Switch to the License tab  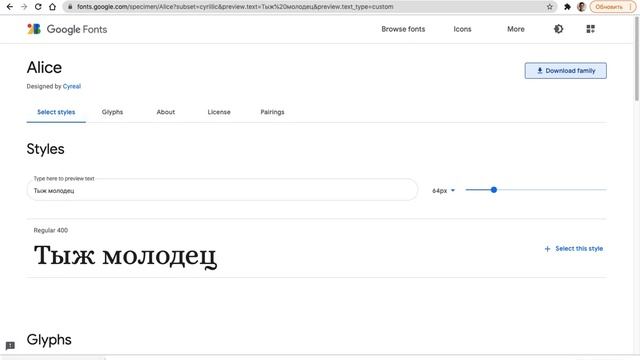coord(219,112)
